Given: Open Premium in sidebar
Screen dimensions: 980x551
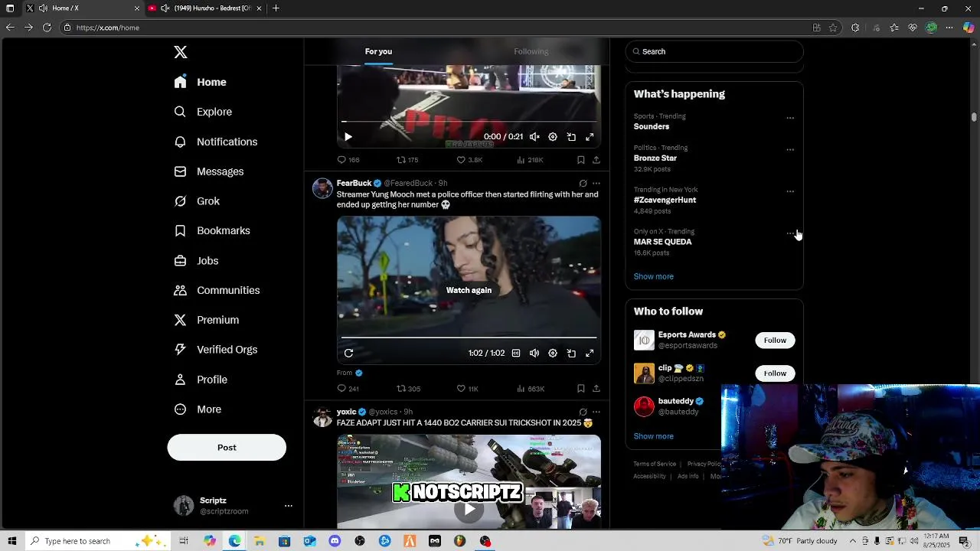Looking at the screenshot, I should pyautogui.click(x=206, y=320).
